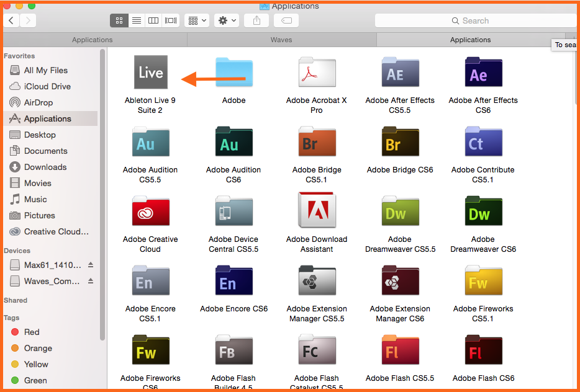Open the Adobe Creative Cloud app
The height and width of the screenshot is (392, 580).
pyautogui.click(x=150, y=211)
